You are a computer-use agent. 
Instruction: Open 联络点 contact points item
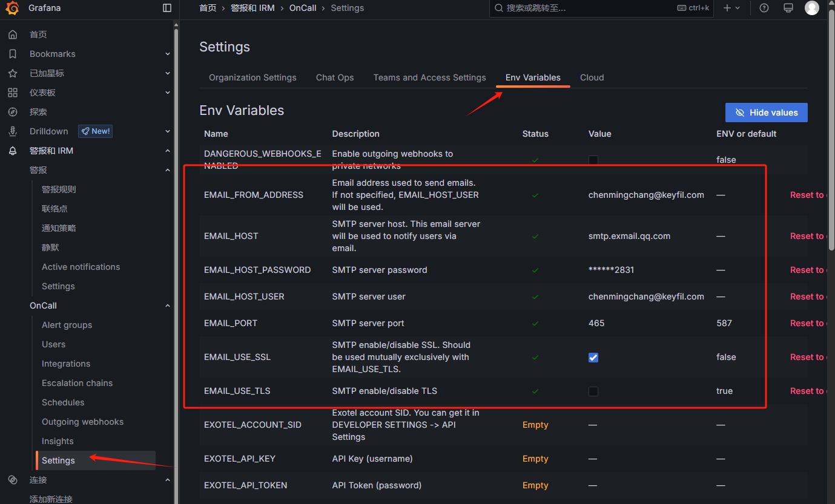[54, 209]
